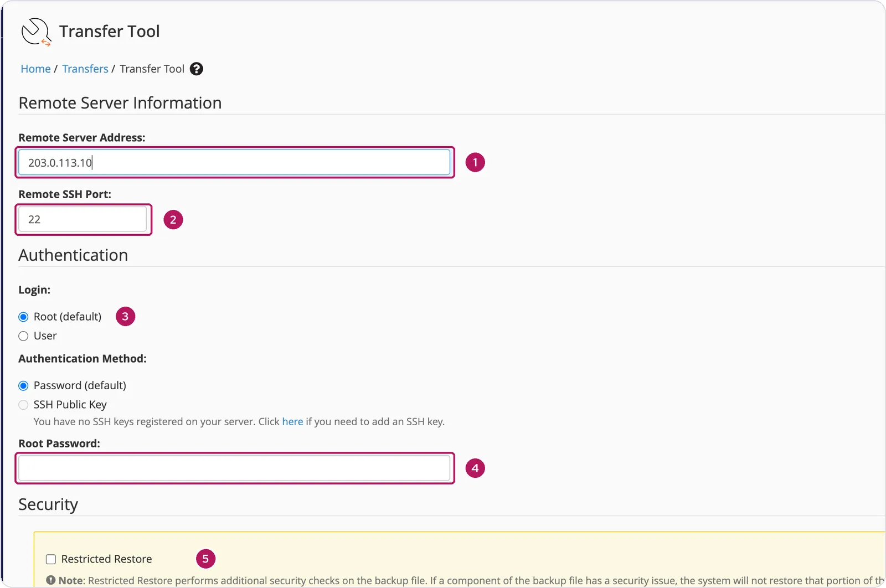This screenshot has width=886, height=588.
Task: Click the 'Remote SSH Port:' label
Action: click(x=65, y=194)
